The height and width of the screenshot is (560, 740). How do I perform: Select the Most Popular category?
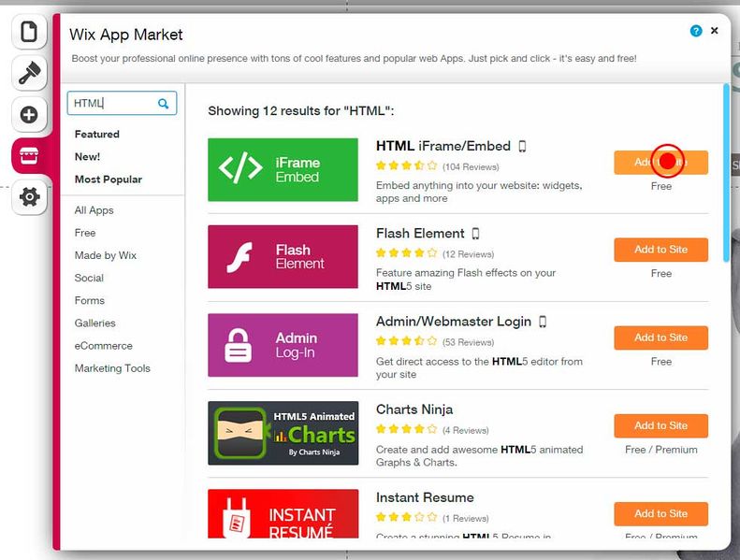tap(109, 179)
